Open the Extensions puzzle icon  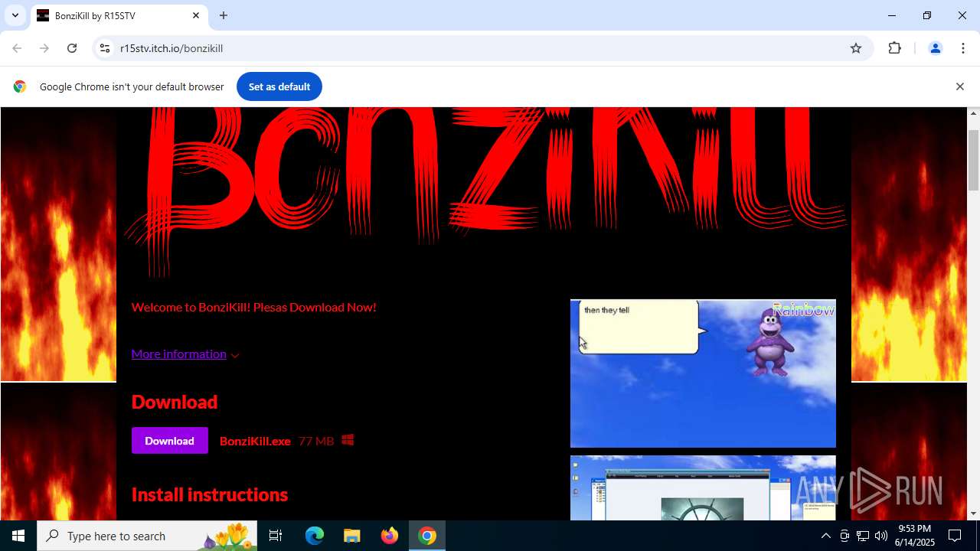pyautogui.click(x=894, y=48)
